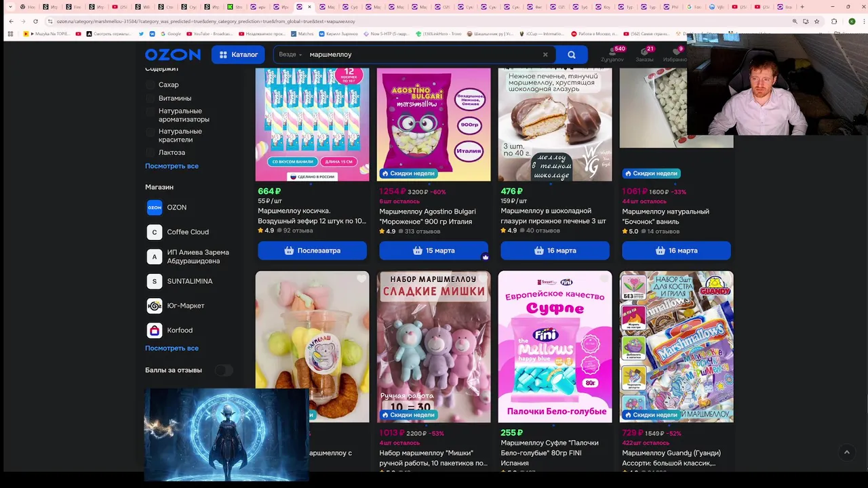This screenshot has height=488, width=868.
Task: Open the Везде search scope dropdown
Action: [290, 54]
